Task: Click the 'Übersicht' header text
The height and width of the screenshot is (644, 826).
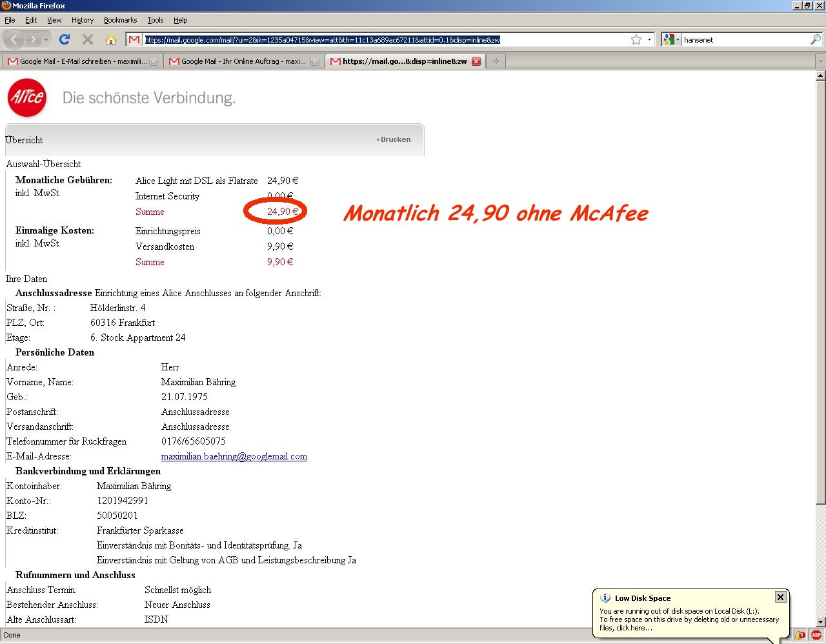Action: (25, 140)
